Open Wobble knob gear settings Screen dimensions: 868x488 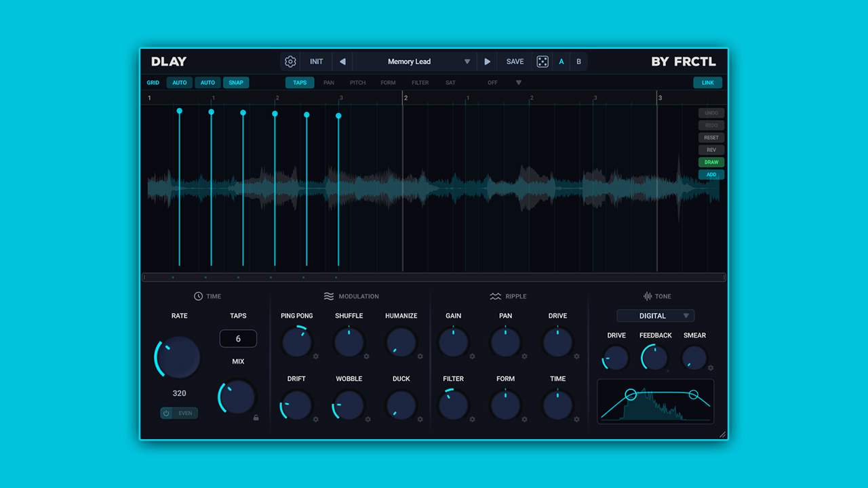(x=368, y=419)
